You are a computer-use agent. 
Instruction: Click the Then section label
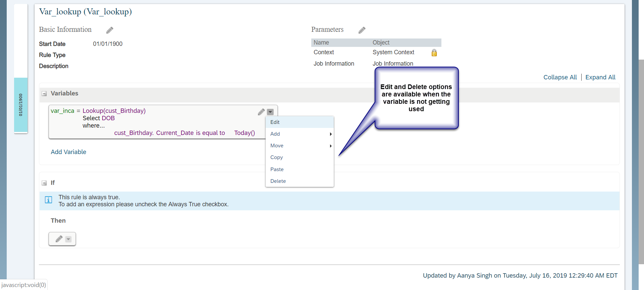click(58, 221)
